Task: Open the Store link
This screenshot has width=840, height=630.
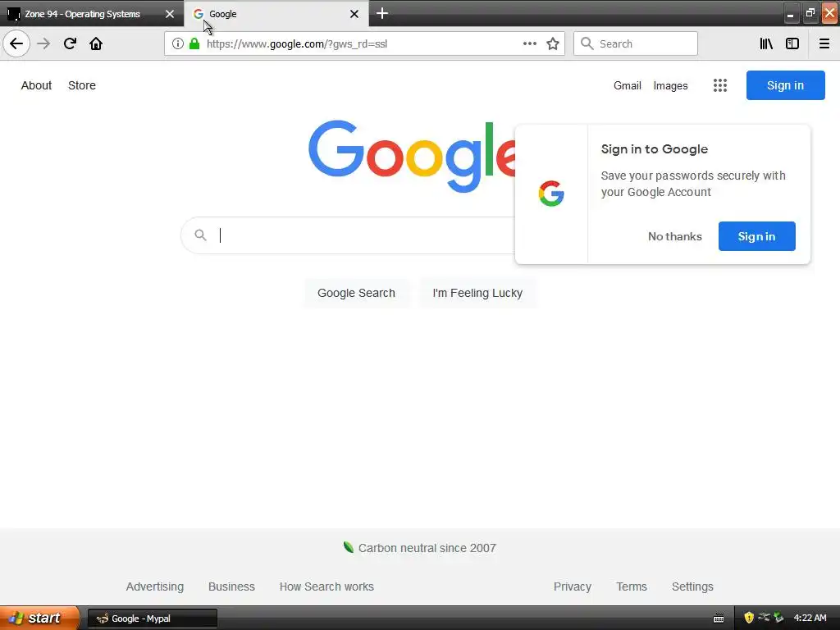Action: tap(82, 85)
